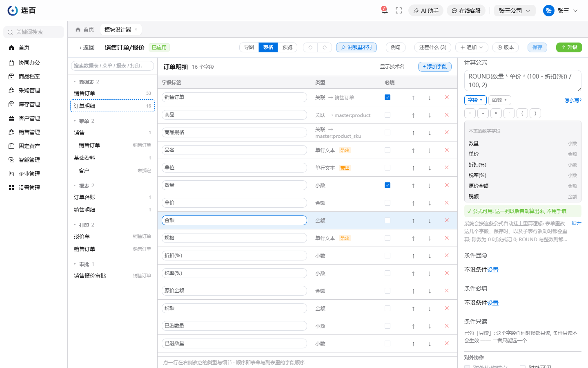This screenshot has width=588, height=368.
Task: Check required for 商品规格 field
Action: click(388, 132)
